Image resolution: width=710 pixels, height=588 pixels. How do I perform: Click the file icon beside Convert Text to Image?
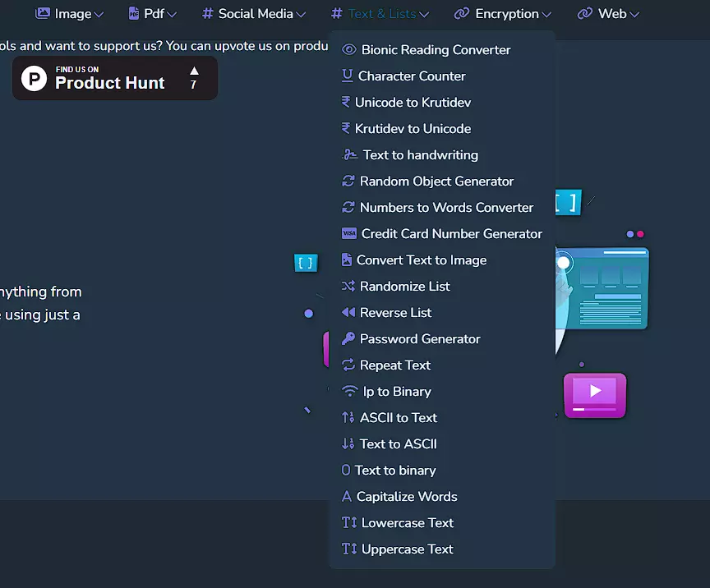point(347,260)
